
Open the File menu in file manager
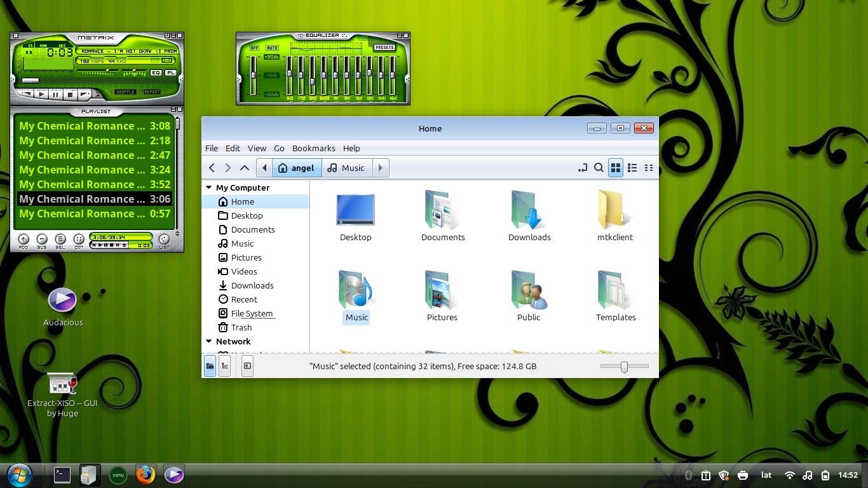click(212, 148)
